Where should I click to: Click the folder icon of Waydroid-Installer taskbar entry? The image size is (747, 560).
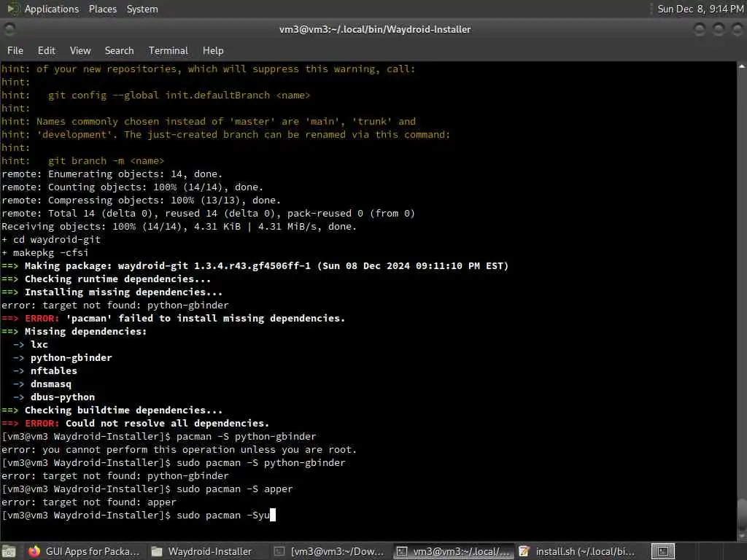(x=157, y=551)
